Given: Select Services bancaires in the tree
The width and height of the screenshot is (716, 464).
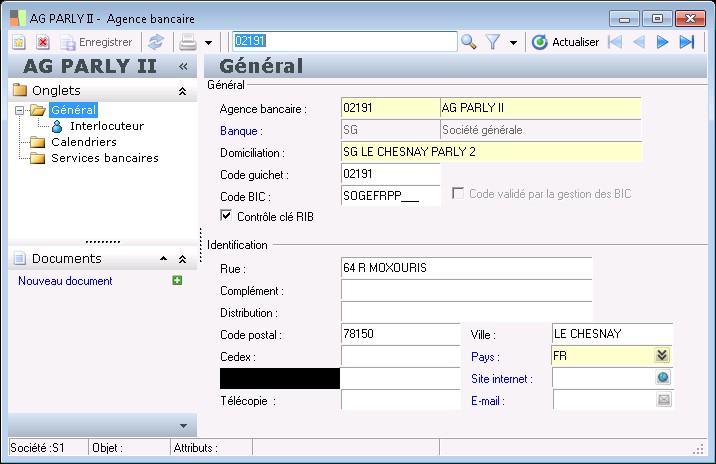Looking at the screenshot, I should coord(105,158).
